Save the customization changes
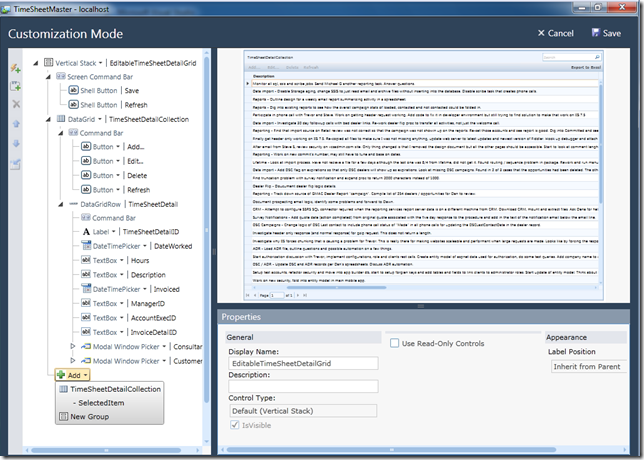The height and width of the screenshot is (460, 644). pyautogui.click(x=606, y=33)
